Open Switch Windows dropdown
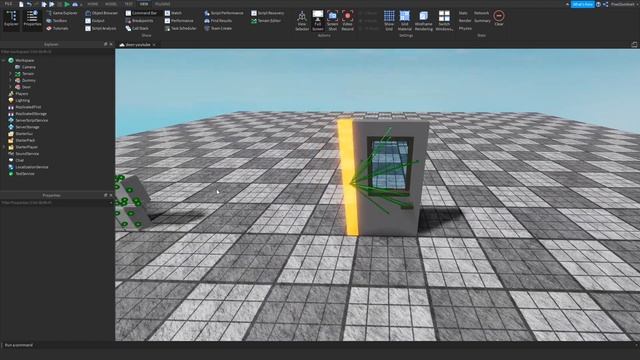 [444, 21]
